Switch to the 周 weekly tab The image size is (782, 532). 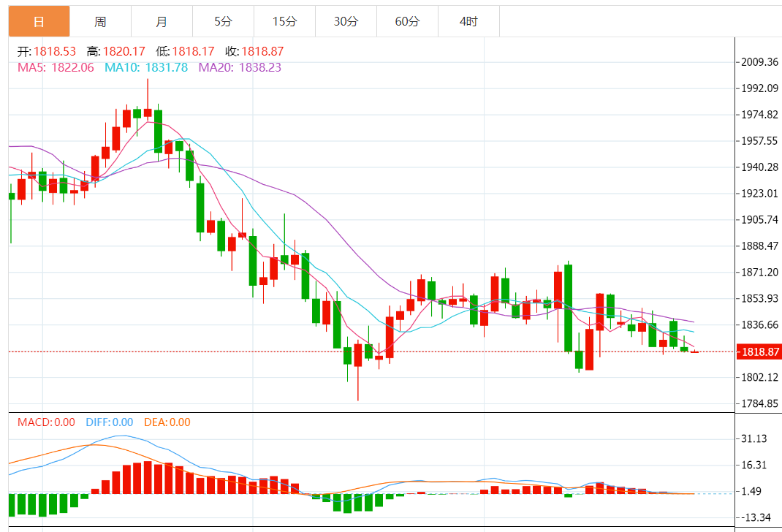[x=100, y=21]
